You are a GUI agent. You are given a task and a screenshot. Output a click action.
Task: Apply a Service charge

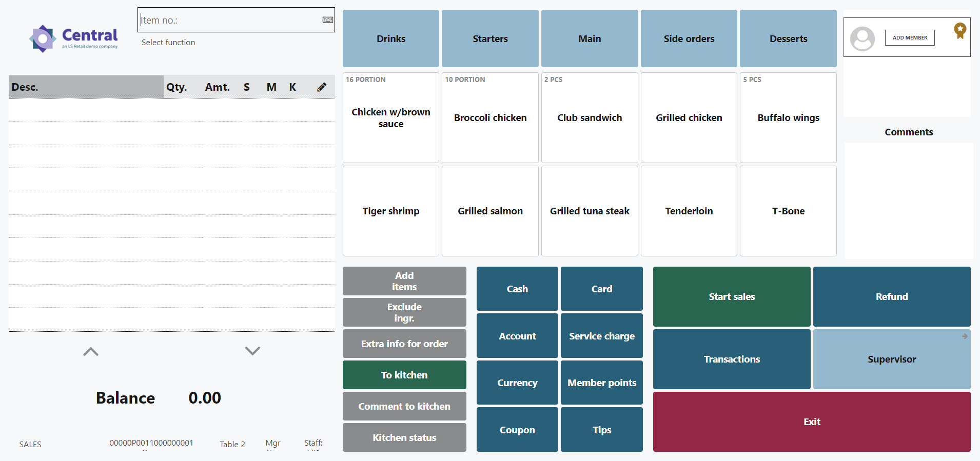point(601,336)
